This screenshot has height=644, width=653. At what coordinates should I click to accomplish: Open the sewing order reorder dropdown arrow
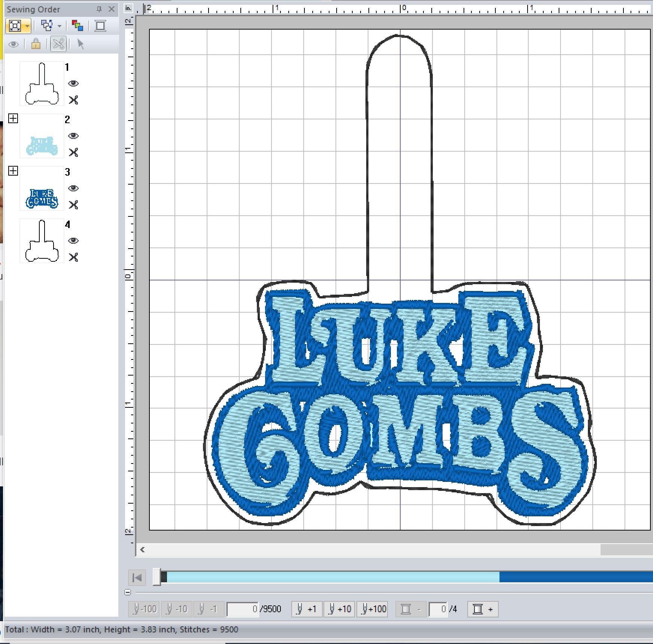[x=60, y=26]
